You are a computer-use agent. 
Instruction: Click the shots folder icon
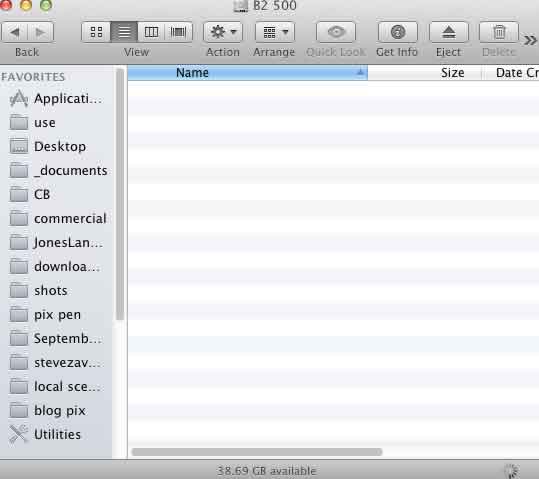click(19, 290)
